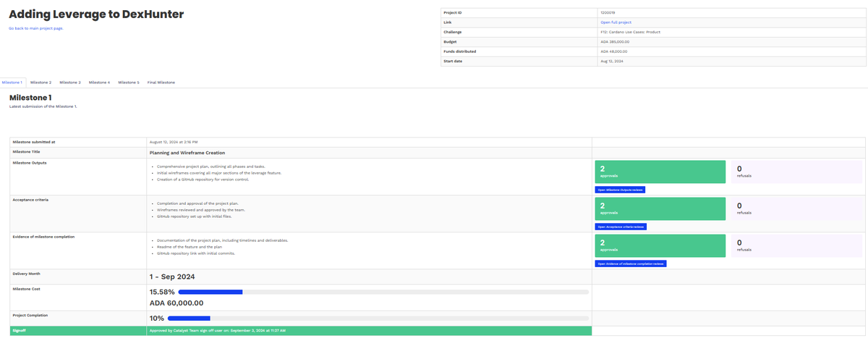Click the cost amount ADA 60,000.00
The height and width of the screenshot is (341, 868).
click(176, 303)
